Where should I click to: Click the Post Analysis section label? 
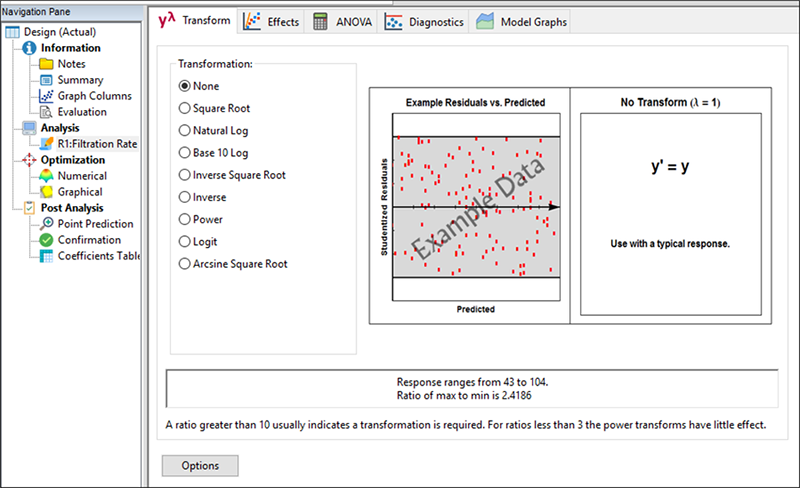(x=72, y=208)
